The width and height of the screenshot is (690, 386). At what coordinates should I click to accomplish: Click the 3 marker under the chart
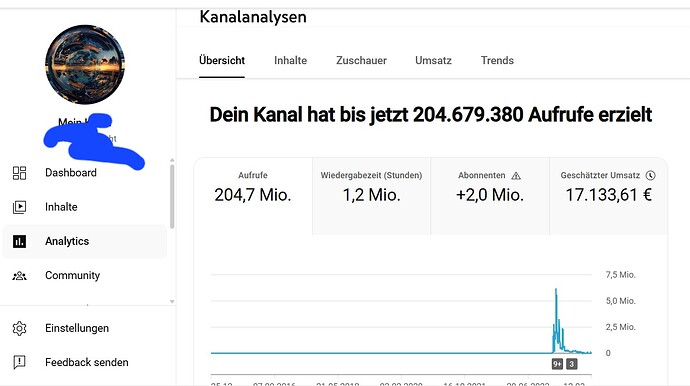pyautogui.click(x=572, y=364)
